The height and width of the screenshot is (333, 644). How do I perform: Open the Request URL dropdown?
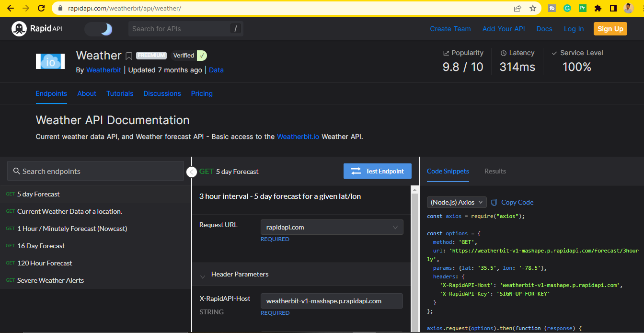pos(332,227)
